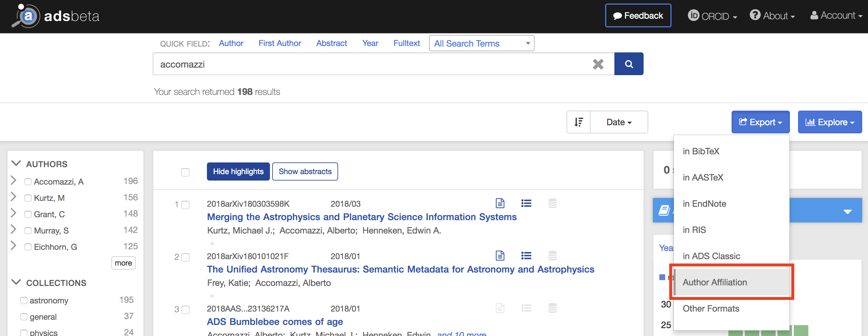Open the Feedback speech-bubble button
868x336 pixels.
(638, 15)
